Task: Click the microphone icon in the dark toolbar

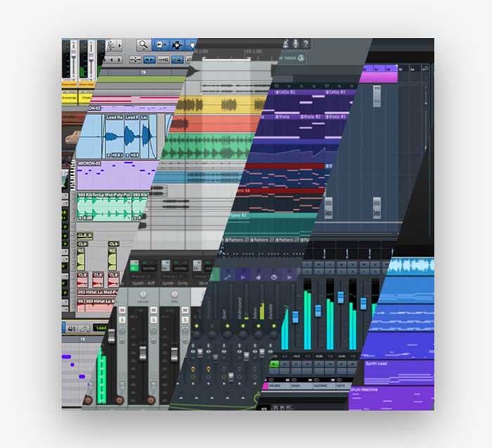Action: (296, 44)
